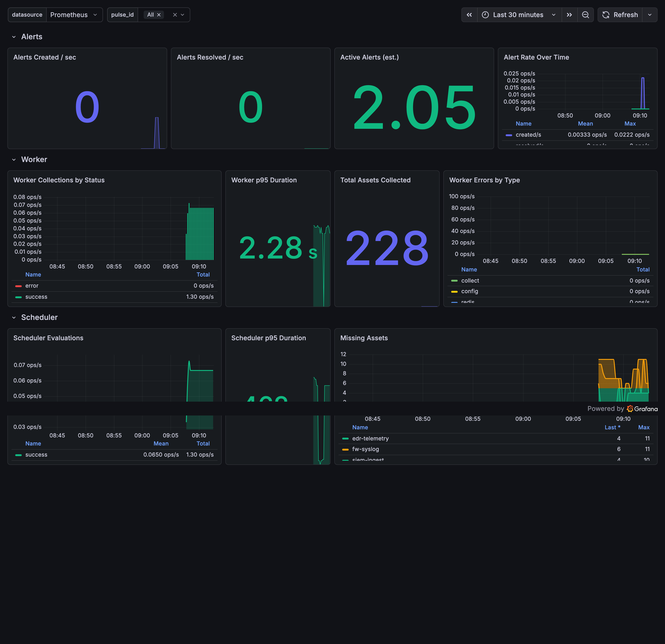Sort Missing Assets legend by Max

pos(644,428)
